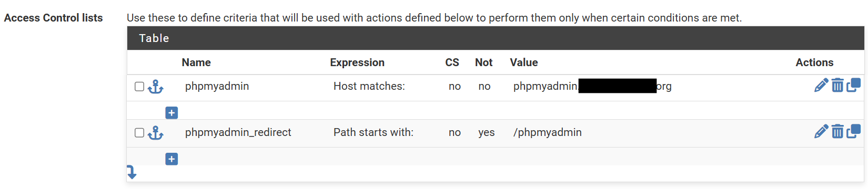Click the Table panel header bar
The image size is (868, 189).
(496, 38)
